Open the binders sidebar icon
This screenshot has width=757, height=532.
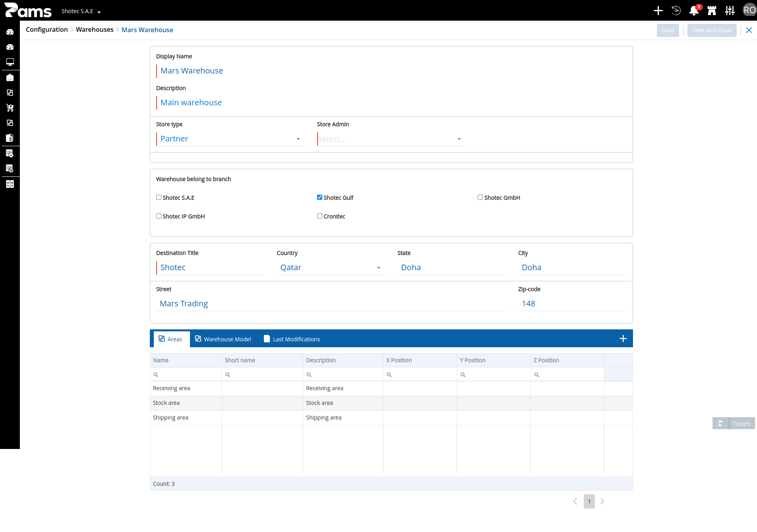coord(10,184)
